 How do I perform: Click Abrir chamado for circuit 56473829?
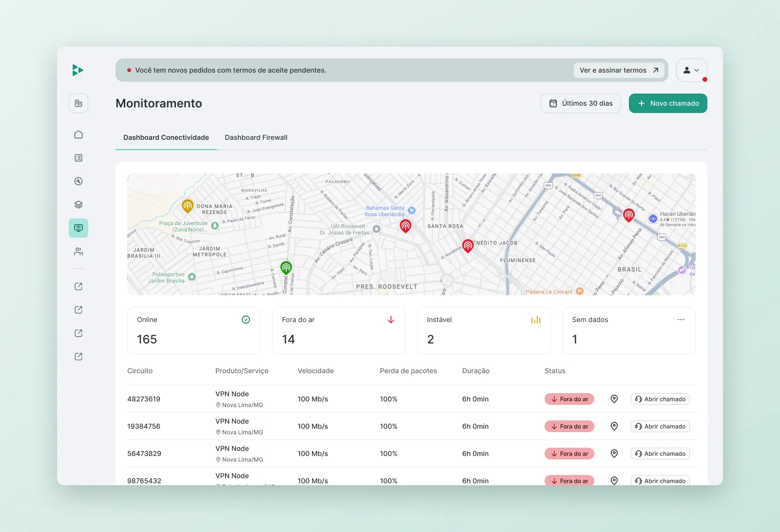660,454
